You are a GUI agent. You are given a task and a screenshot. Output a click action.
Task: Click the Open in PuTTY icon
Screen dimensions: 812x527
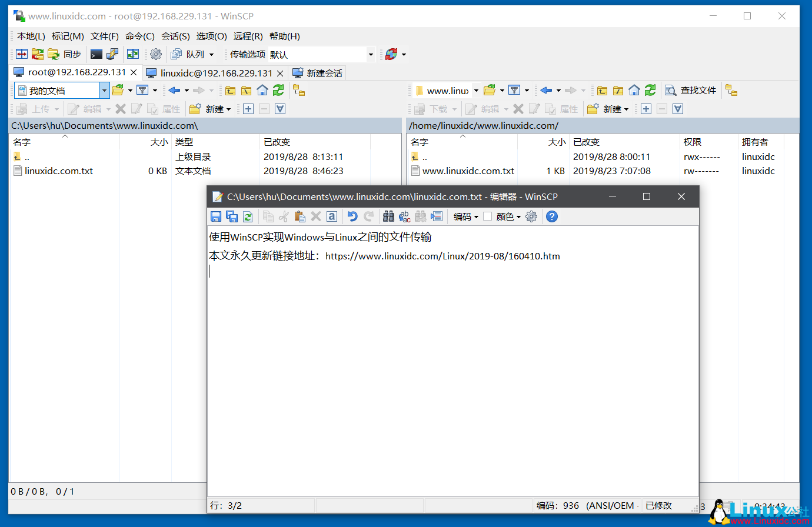coord(112,54)
